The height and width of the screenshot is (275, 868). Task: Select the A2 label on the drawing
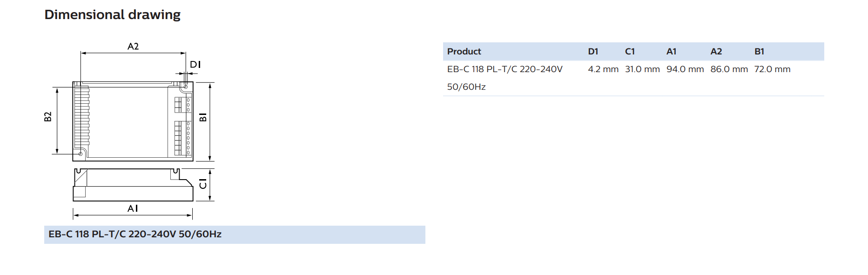(x=133, y=47)
